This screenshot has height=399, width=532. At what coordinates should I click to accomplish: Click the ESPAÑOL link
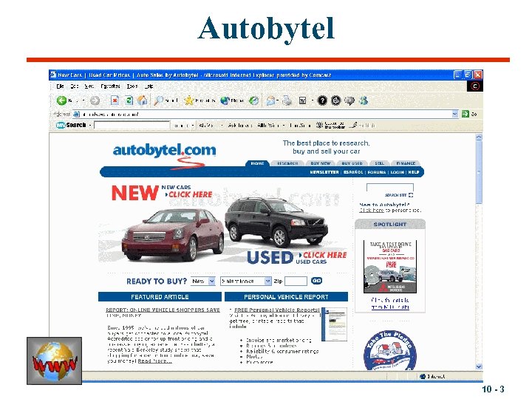353,172
